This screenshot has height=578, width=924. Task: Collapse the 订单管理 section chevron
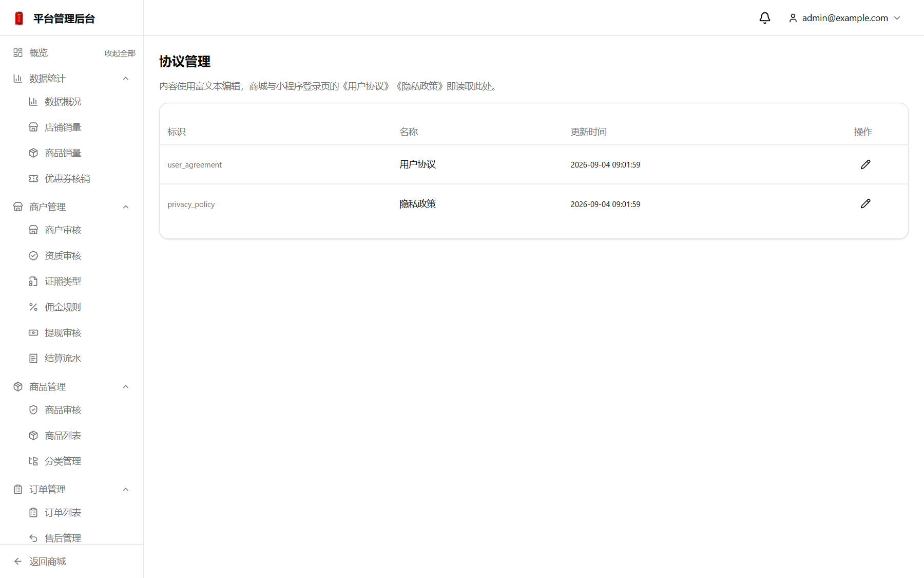pyautogui.click(x=126, y=489)
